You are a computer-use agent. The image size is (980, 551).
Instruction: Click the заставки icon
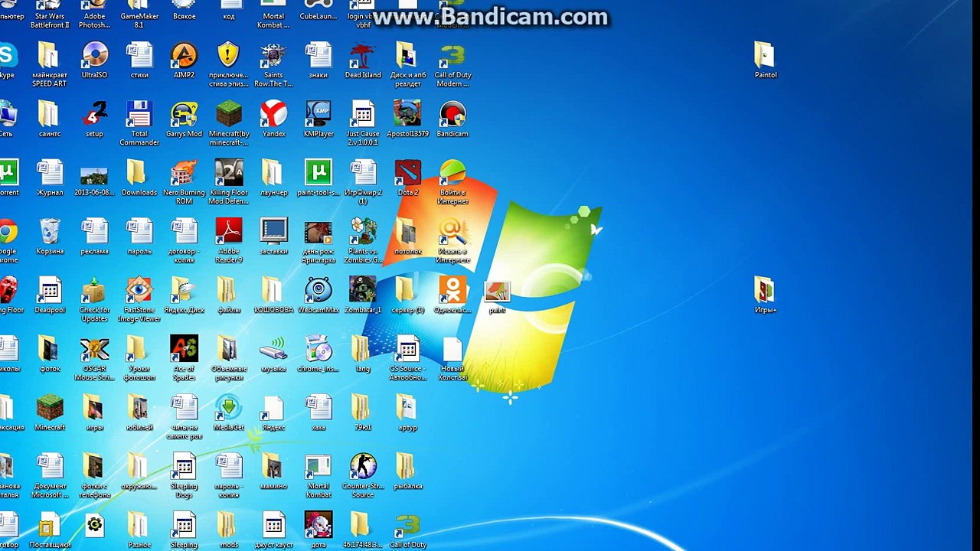tap(273, 236)
